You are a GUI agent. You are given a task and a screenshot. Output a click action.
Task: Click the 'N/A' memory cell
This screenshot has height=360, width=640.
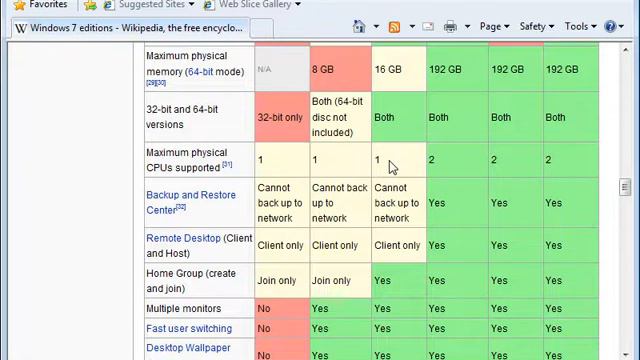point(282,69)
